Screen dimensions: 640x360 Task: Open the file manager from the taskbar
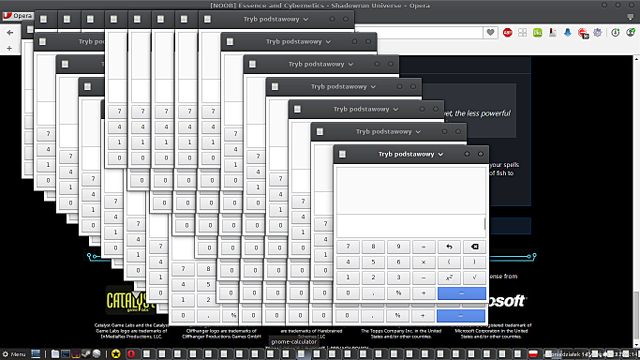[55, 353]
